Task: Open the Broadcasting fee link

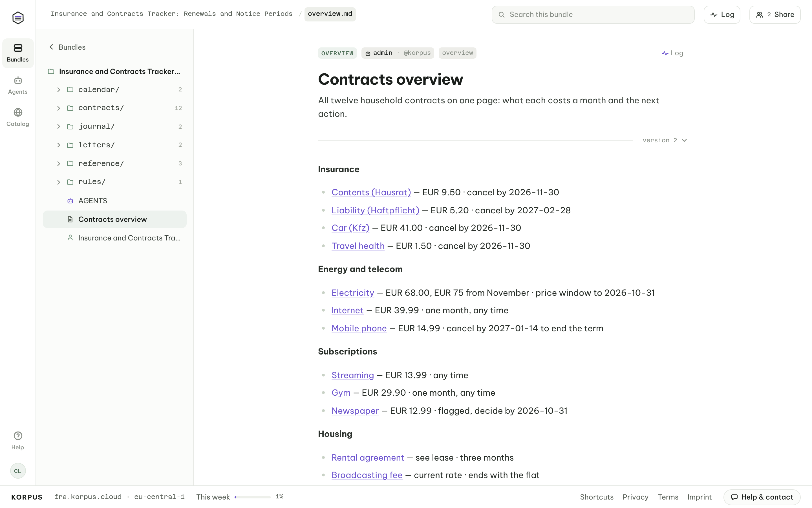Action: 367,476
